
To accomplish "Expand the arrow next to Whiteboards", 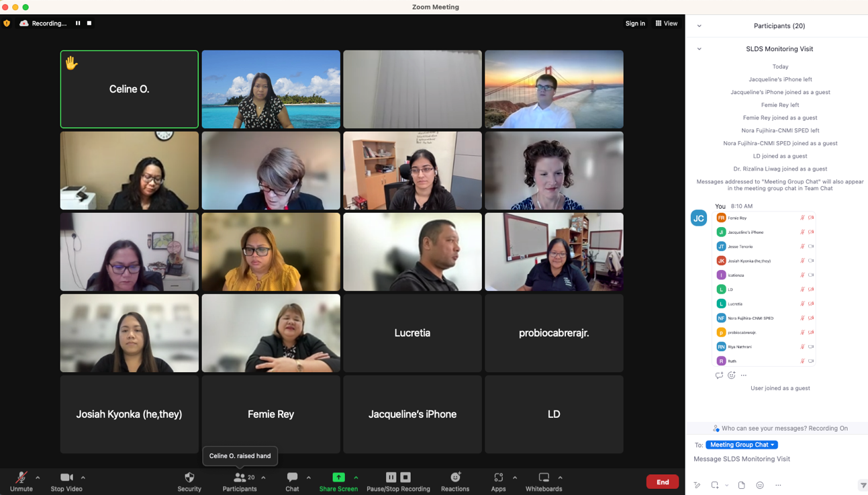I will 560,478.
